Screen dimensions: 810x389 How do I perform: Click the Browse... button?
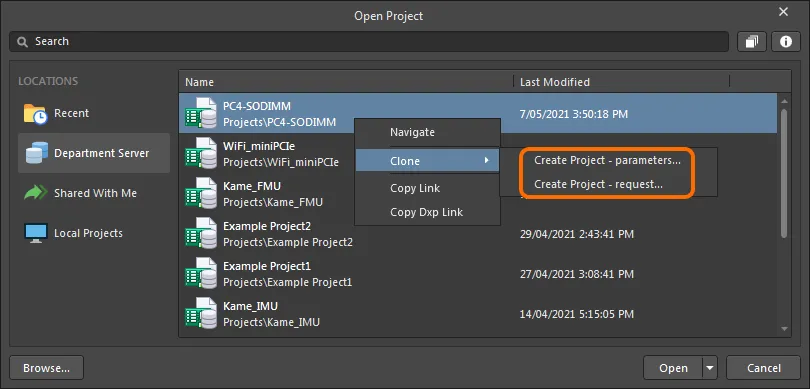[x=46, y=368]
